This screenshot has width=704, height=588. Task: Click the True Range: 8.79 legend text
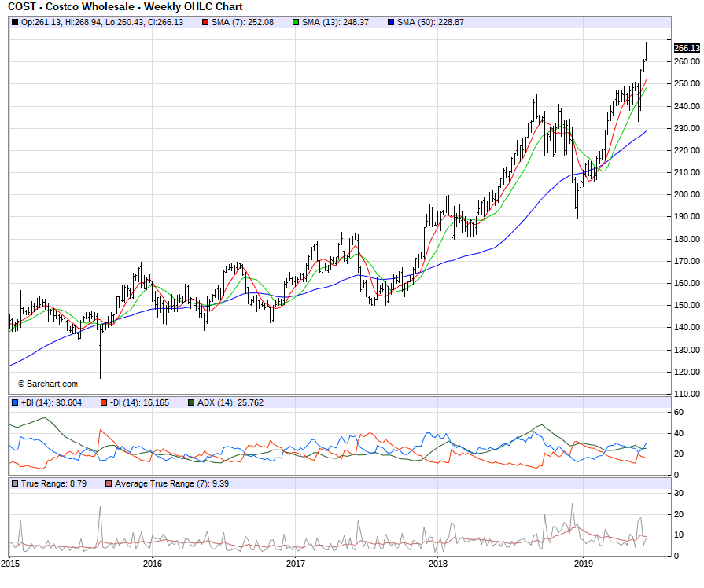point(55,483)
